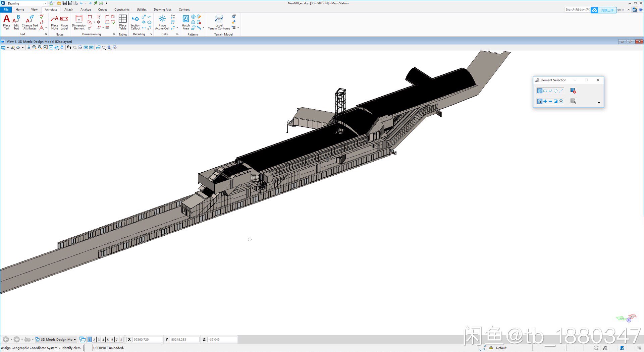Activate the Dimension Element tool
This screenshot has width=644, height=352.
click(x=79, y=22)
